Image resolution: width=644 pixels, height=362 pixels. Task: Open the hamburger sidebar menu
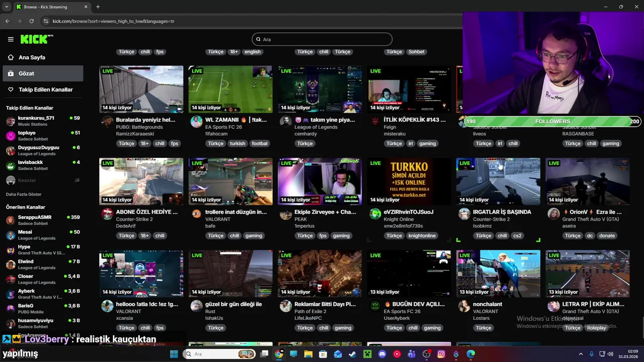[x=11, y=39]
